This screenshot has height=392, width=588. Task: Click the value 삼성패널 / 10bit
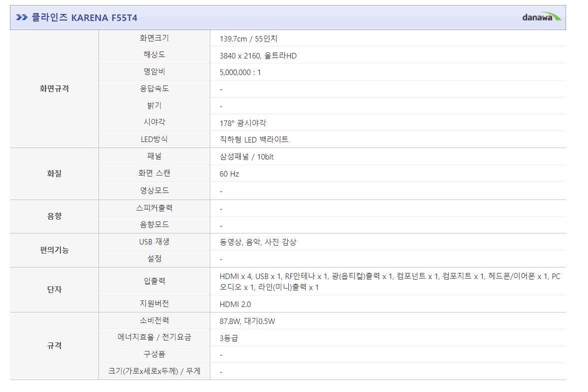pyautogui.click(x=247, y=157)
